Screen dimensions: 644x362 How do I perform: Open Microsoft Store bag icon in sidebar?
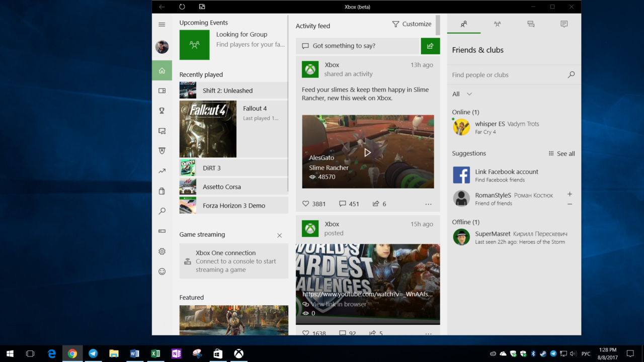click(162, 191)
